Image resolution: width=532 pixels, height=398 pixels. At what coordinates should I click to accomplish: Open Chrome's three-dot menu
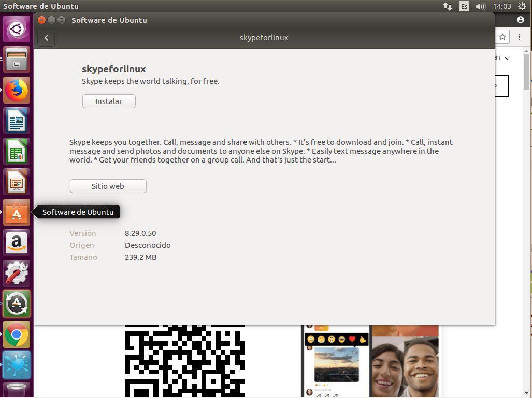(x=520, y=37)
